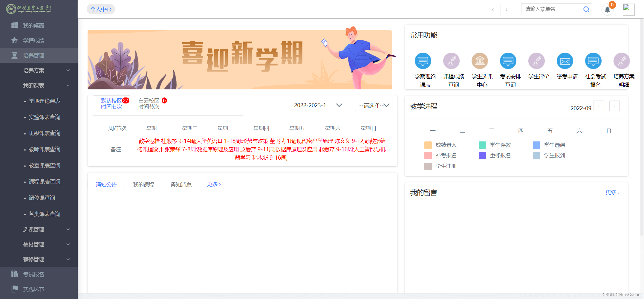This screenshot has height=299, width=644.
Task: Click the 补考报名 pink legend swatch
Action: tap(428, 155)
